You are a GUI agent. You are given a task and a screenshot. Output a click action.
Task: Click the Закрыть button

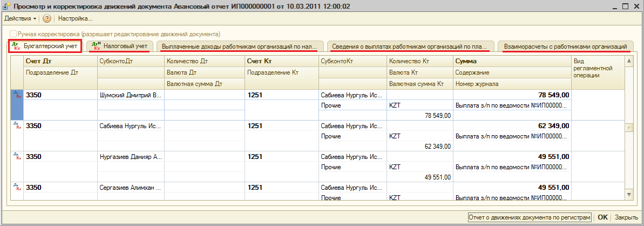click(x=626, y=217)
